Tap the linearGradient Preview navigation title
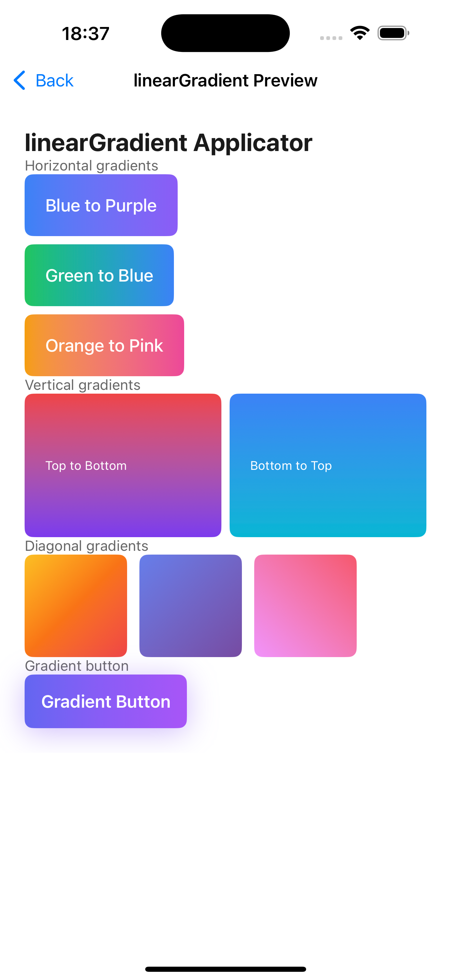 (x=225, y=80)
